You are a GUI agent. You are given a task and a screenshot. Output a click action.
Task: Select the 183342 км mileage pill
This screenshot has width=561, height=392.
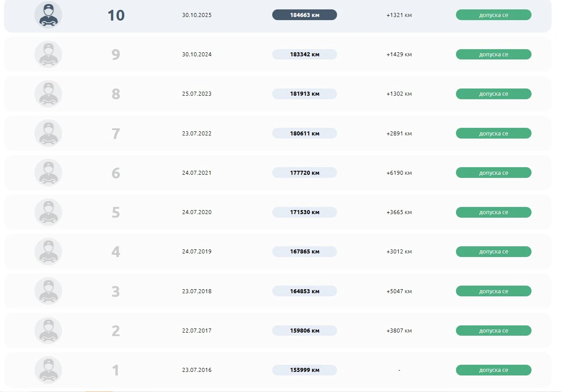(304, 55)
